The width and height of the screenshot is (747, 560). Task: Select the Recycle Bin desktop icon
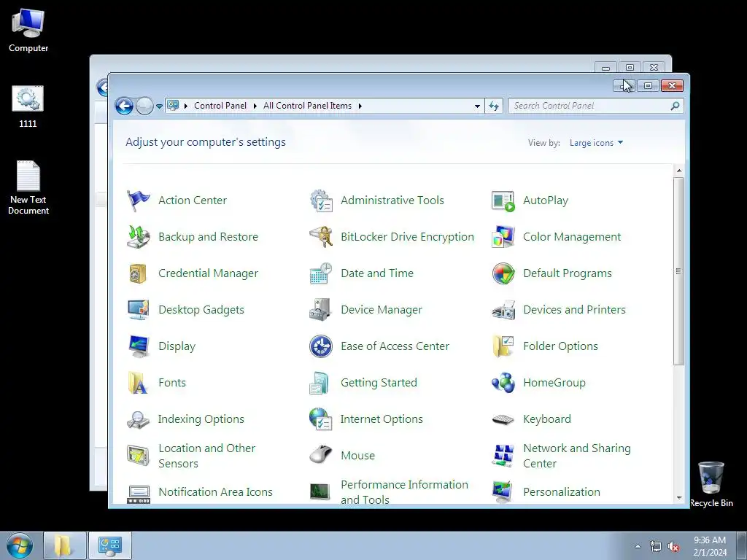[x=711, y=484]
